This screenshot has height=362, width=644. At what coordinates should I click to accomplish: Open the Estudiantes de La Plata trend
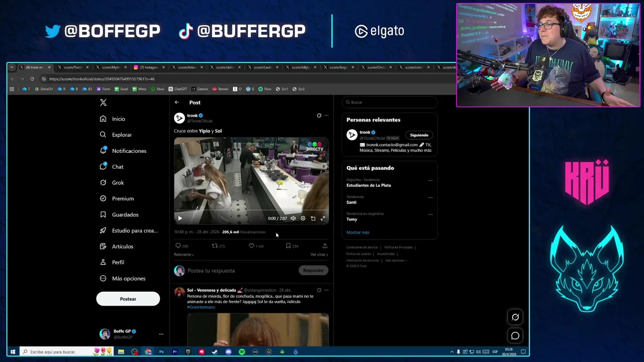point(369,185)
